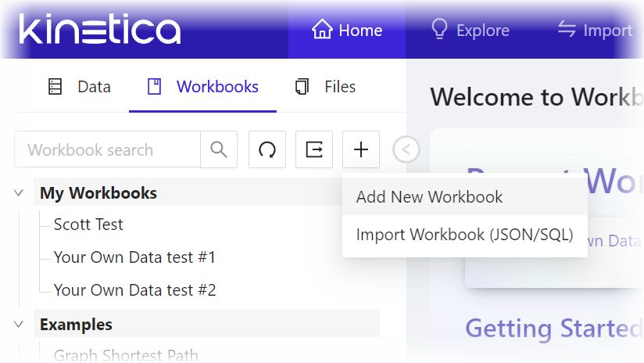Screen dimensions: 644x363
Task: Go to the Explore navigation item
Action: tap(470, 31)
